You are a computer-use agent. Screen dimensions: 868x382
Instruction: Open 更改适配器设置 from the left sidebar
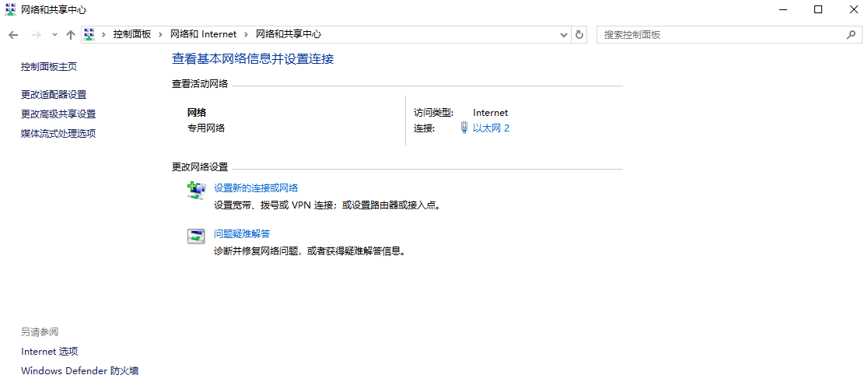pos(54,94)
